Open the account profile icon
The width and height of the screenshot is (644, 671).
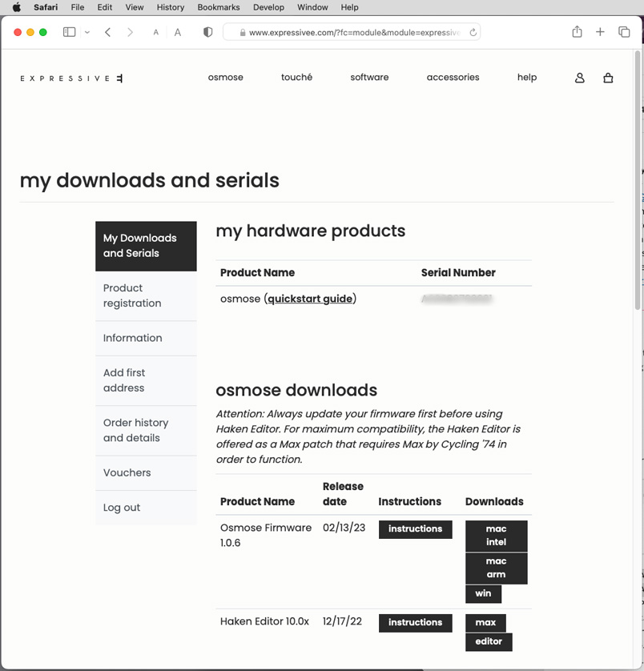click(x=579, y=78)
